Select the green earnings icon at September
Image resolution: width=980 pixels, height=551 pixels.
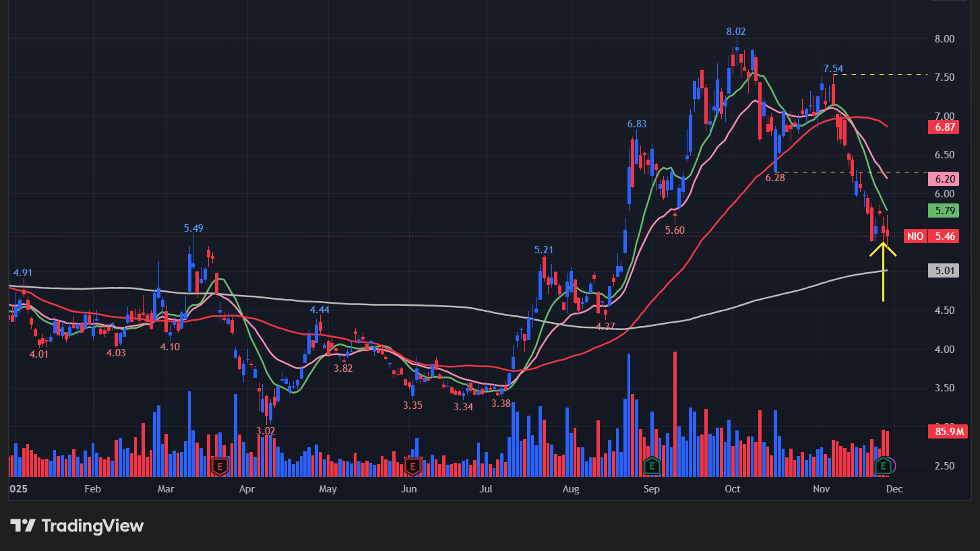coord(652,465)
